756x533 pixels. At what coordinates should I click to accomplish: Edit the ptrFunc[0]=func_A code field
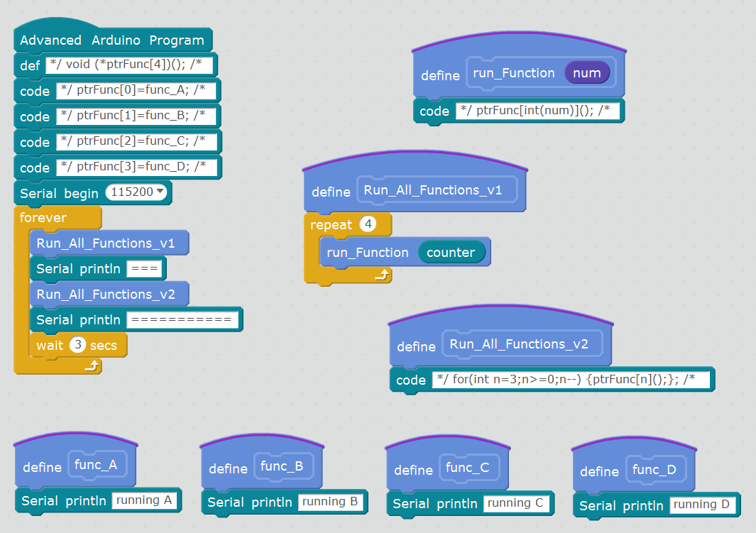(133, 91)
